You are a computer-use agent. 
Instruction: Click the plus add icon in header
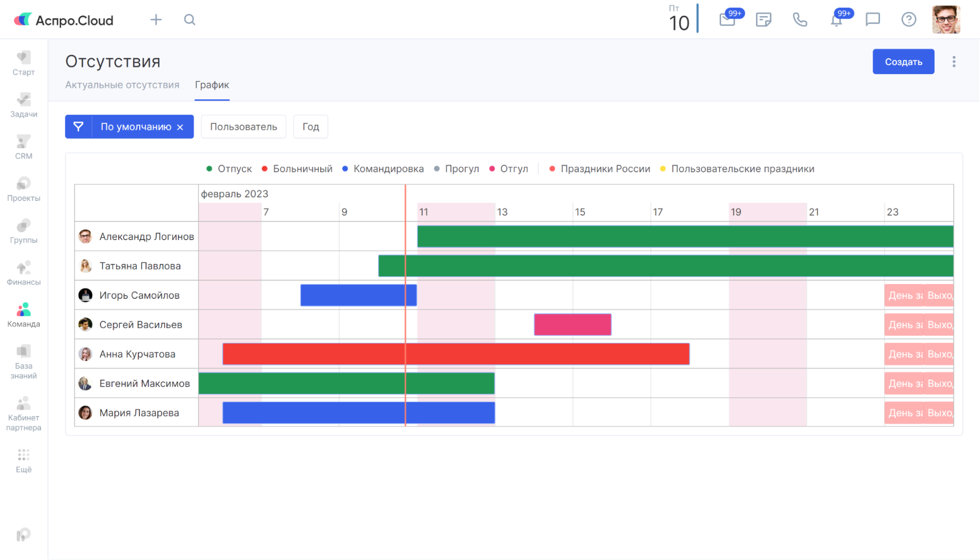coord(156,20)
